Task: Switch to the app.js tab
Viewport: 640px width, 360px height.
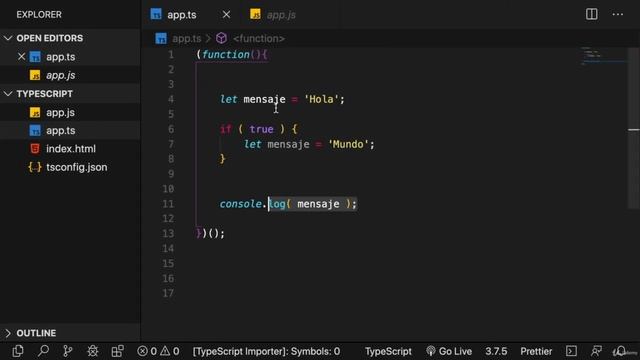Action: (x=281, y=15)
